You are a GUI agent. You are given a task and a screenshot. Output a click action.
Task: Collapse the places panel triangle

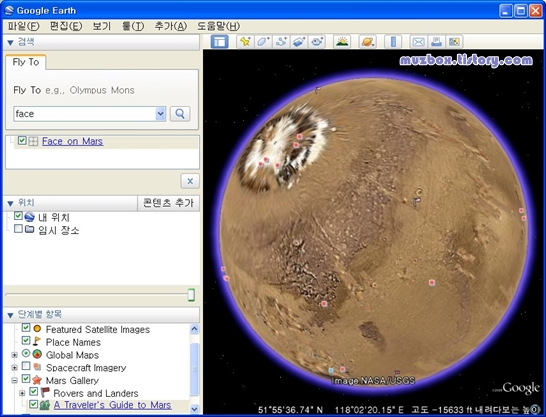pos(10,203)
